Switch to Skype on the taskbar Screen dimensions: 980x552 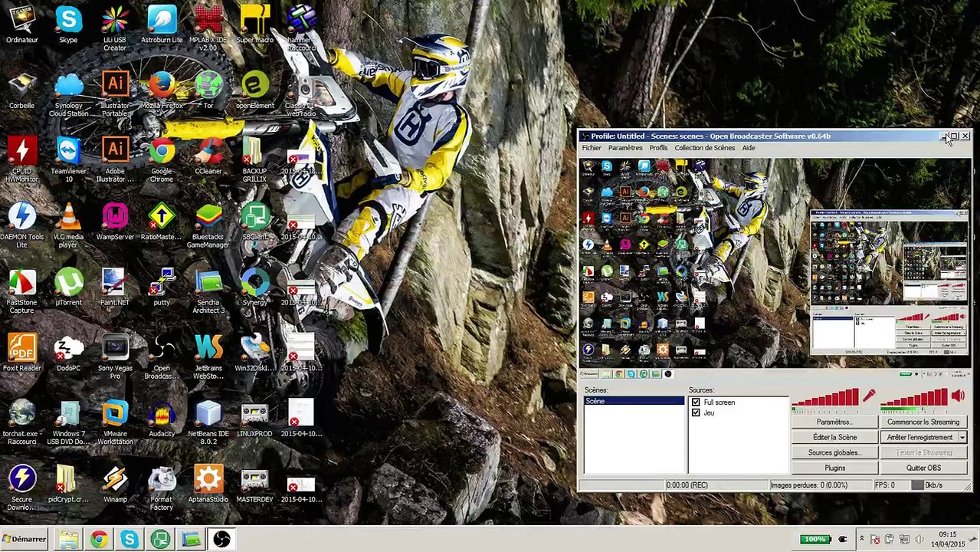[129, 540]
